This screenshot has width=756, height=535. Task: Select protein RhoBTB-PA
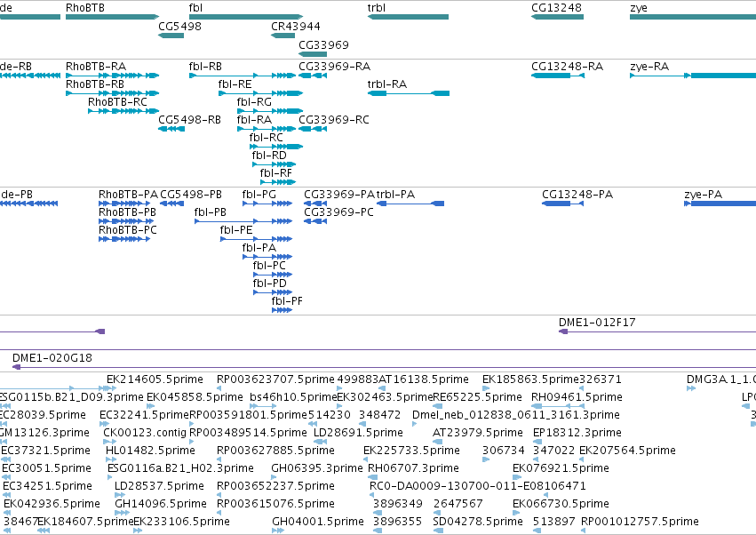tap(124, 204)
